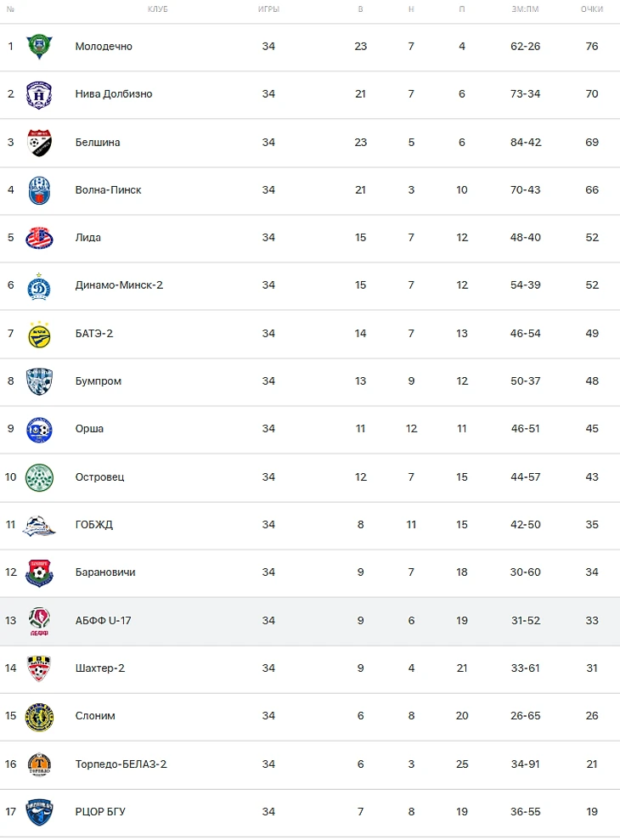Image resolution: width=620 pixels, height=840 pixels.
Task: Select the ГОБЖД team name
Action: 93,525
